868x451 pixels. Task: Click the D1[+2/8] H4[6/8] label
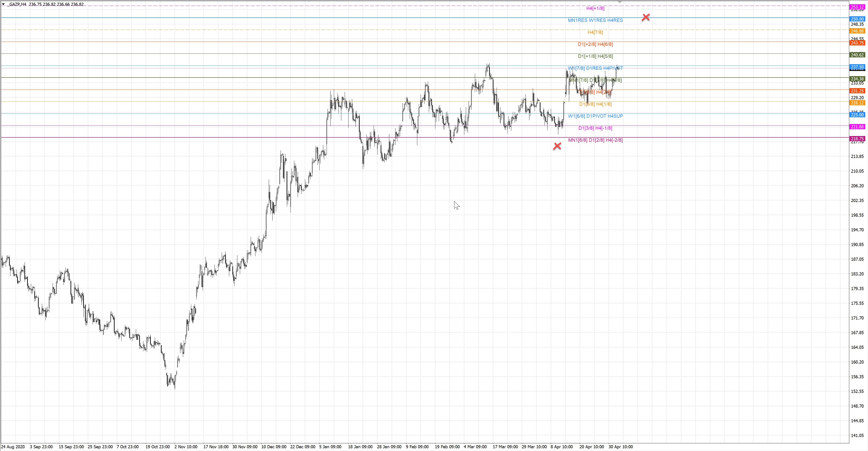595,44
